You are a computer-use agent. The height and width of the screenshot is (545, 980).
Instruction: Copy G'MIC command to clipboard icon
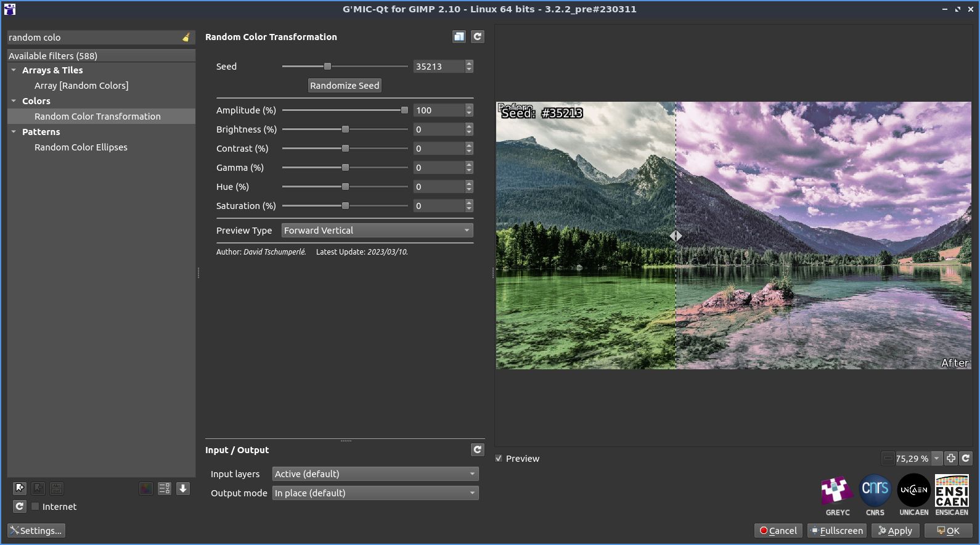459,37
